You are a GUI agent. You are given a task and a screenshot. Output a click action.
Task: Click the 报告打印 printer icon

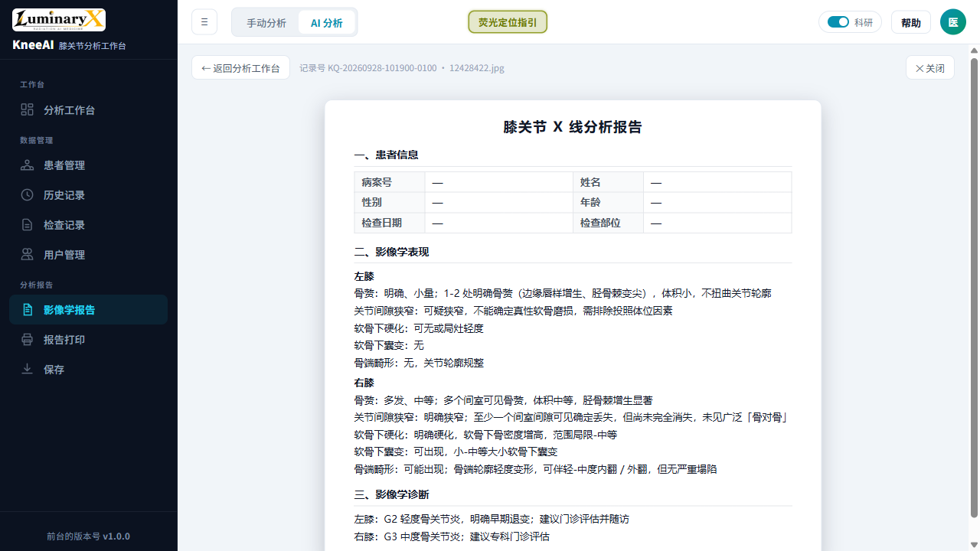[28, 340]
